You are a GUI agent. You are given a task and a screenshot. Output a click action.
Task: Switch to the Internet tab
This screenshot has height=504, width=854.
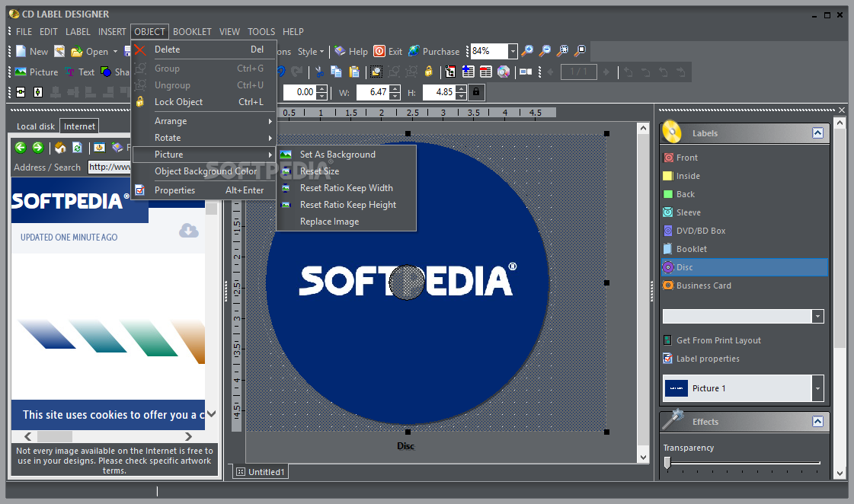79,126
